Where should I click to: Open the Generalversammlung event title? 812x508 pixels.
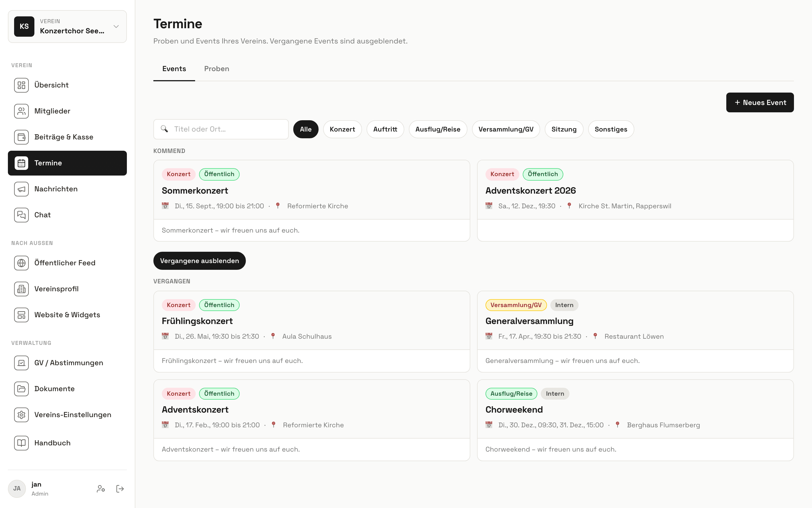coord(529,321)
